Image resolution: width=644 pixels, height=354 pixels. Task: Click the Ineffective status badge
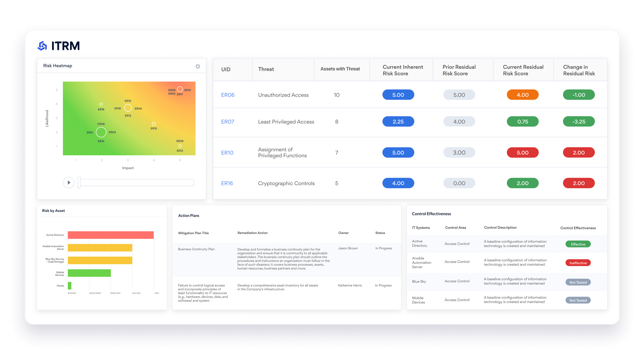coord(578,263)
